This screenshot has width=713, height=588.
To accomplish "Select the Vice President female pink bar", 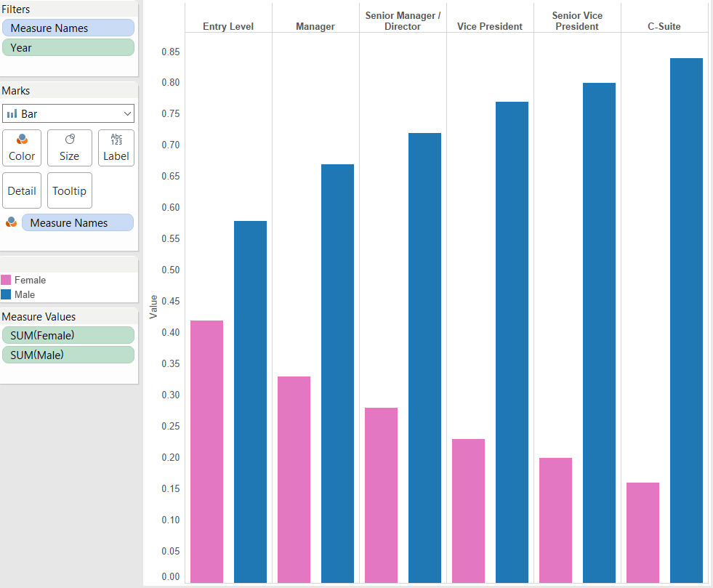I will [x=469, y=511].
